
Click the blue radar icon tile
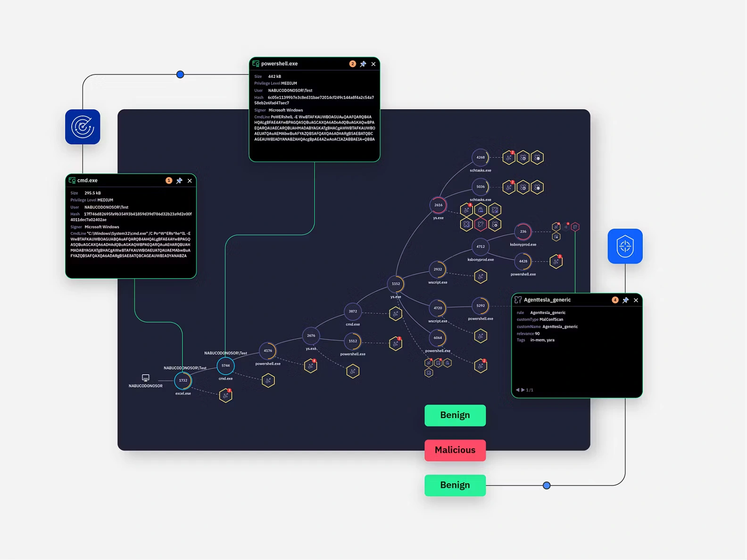[x=83, y=127]
